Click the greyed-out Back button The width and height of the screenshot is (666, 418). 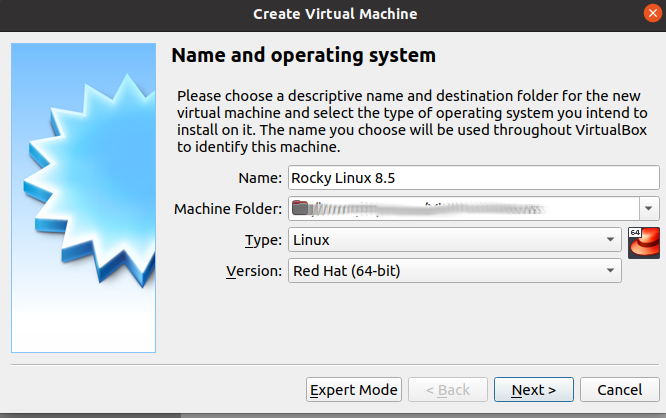447,389
